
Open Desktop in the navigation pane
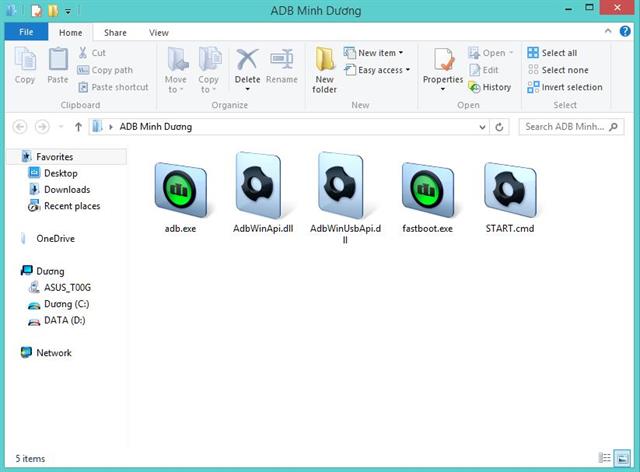pos(53,173)
